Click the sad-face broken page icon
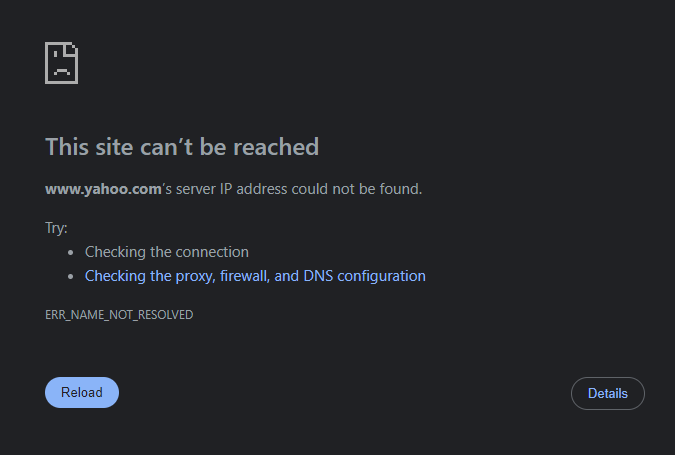Image resolution: width=675 pixels, height=455 pixels. click(x=61, y=63)
